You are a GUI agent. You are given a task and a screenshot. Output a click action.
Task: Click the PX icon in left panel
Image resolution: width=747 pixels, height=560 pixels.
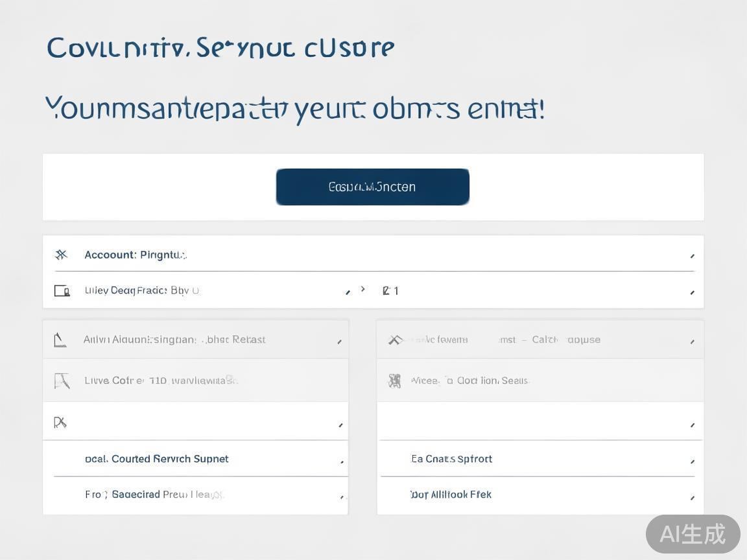60,423
